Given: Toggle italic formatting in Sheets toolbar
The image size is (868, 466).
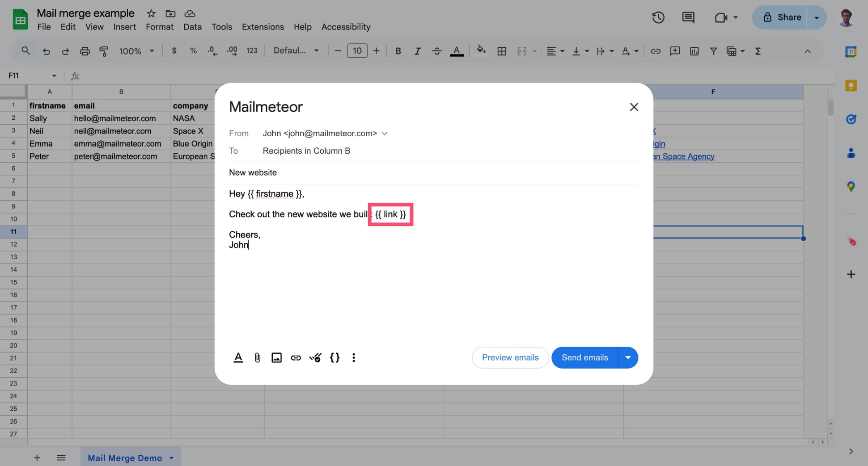Looking at the screenshot, I should pyautogui.click(x=417, y=51).
